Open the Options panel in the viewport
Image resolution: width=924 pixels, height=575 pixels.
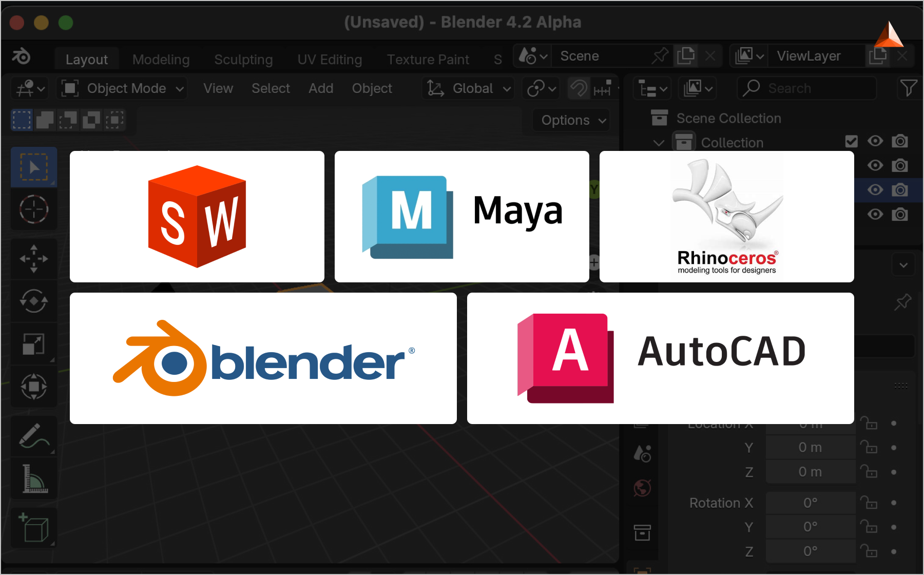point(570,120)
